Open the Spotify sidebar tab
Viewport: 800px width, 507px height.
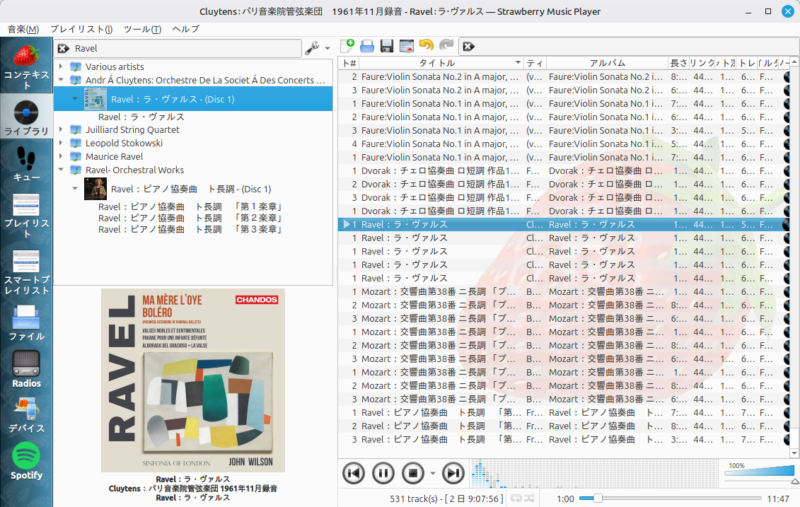tap(26, 461)
